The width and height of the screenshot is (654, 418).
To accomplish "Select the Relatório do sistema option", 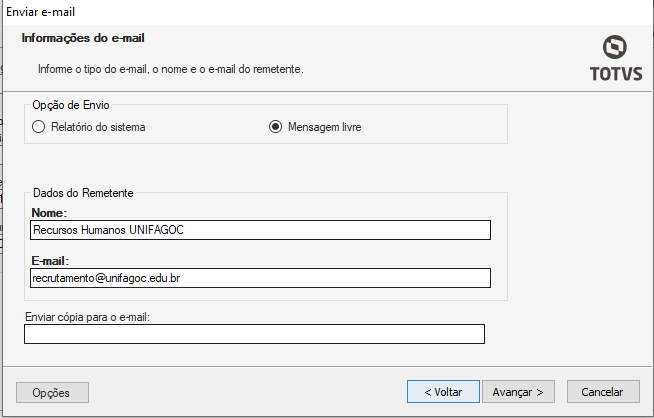I will (39, 127).
